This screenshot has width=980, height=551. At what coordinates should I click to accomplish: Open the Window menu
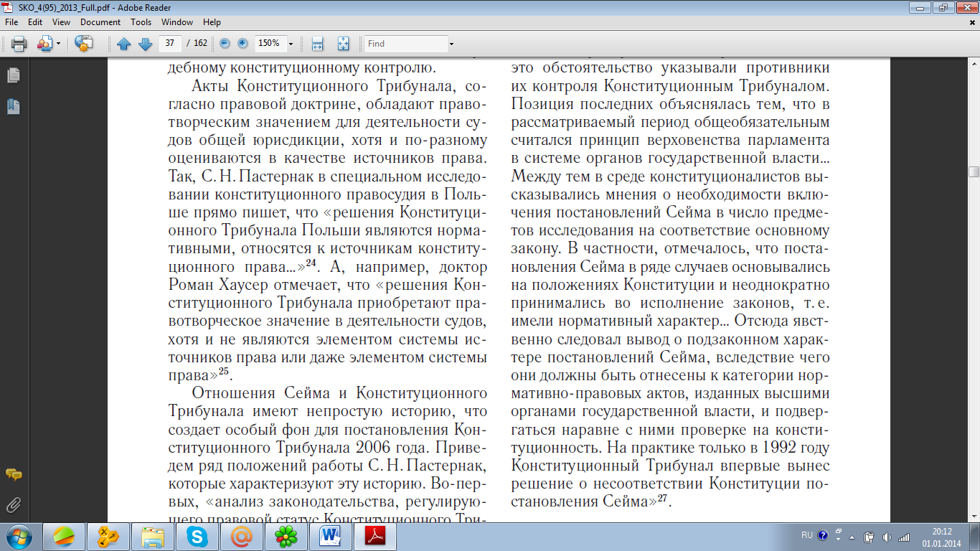pyautogui.click(x=177, y=22)
